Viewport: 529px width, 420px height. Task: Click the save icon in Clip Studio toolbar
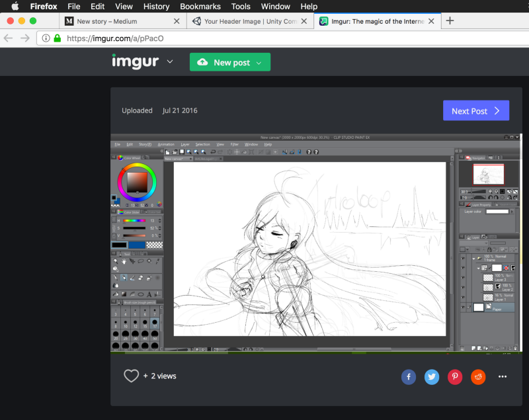(182, 152)
